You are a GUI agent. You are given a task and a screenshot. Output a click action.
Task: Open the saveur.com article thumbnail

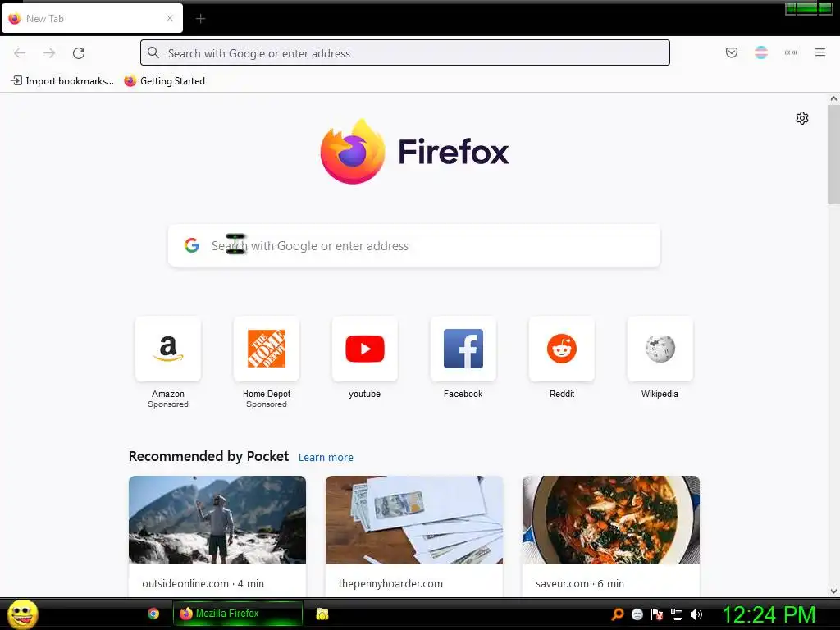pyautogui.click(x=610, y=519)
